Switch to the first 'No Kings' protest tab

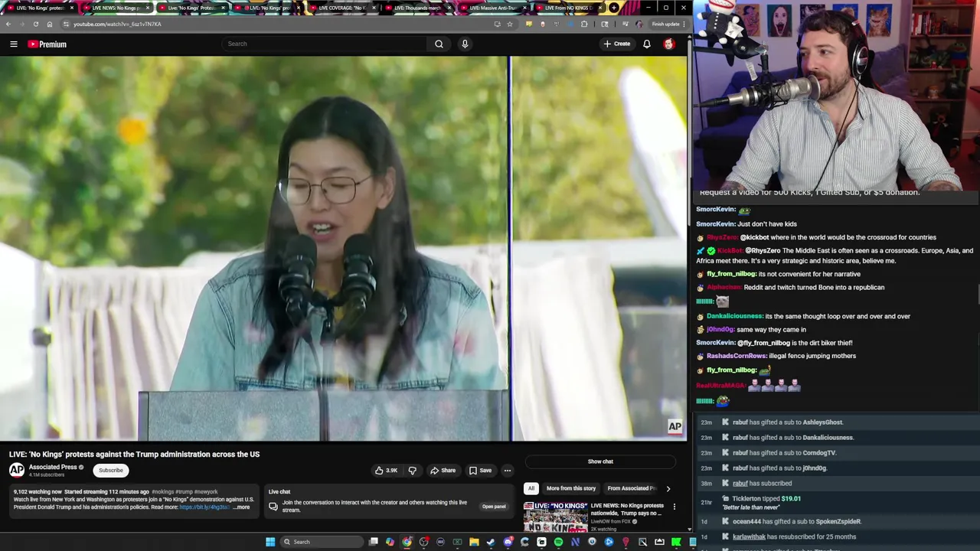point(38,8)
